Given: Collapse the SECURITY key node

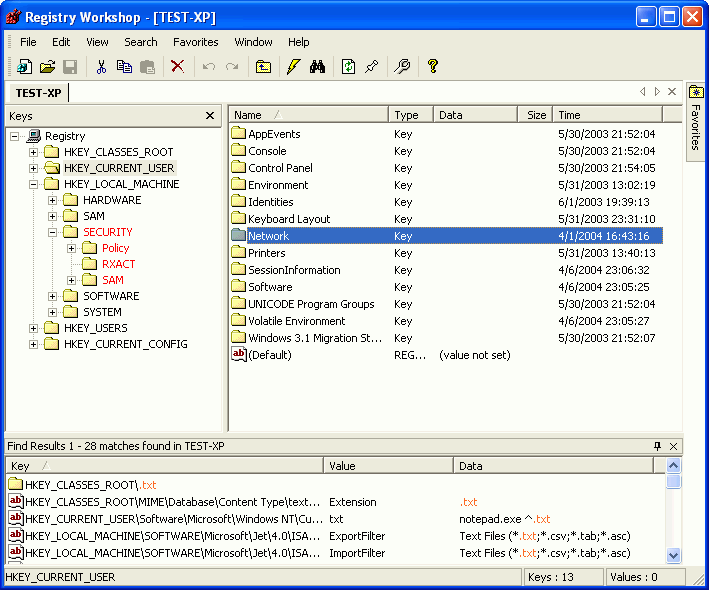Looking at the screenshot, I should tap(52, 232).
